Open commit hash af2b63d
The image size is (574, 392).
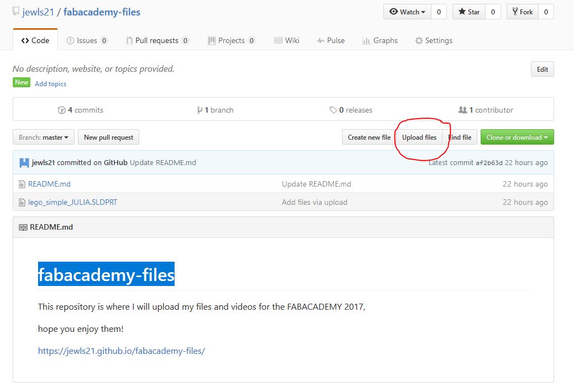click(x=489, y=163)
